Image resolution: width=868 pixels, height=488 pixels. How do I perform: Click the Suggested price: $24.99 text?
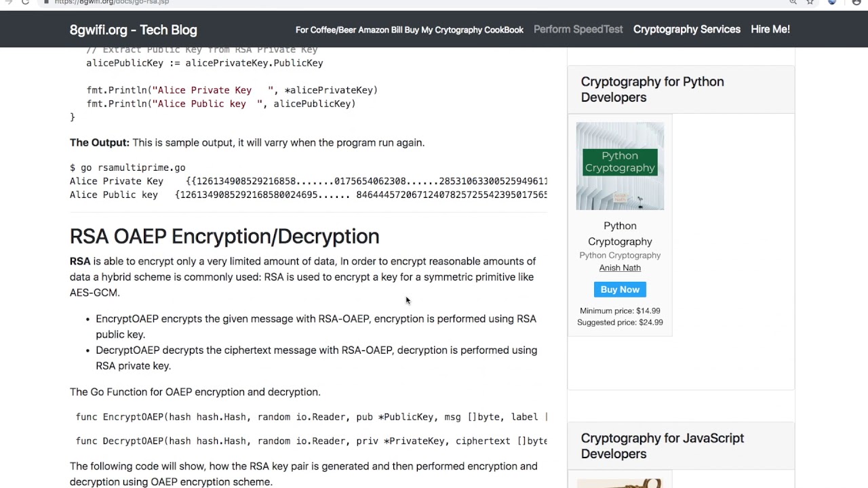(x=620, y=323)
